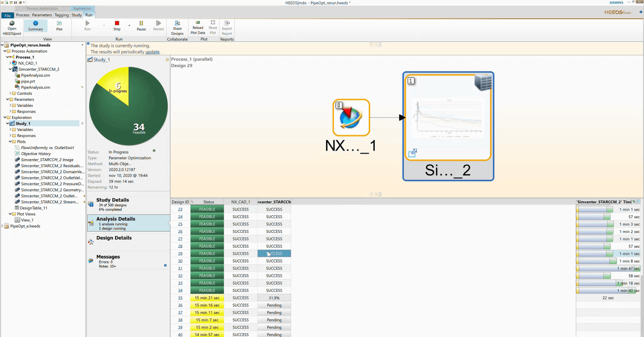Stop the running study
The width and height of the screenshot is (644, 337).
(x=117, y=26)
